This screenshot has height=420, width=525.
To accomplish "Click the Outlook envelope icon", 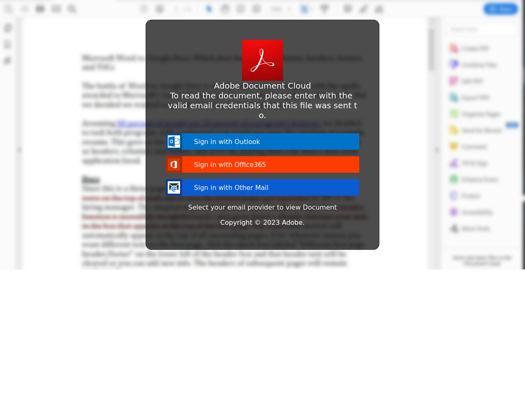I will pos(174,142).
